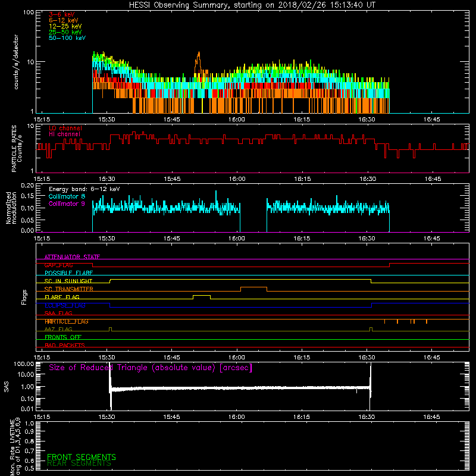Screen dimensions: 476x476
Task: Click the SAA_FLAG label
Action: point(58,313)
